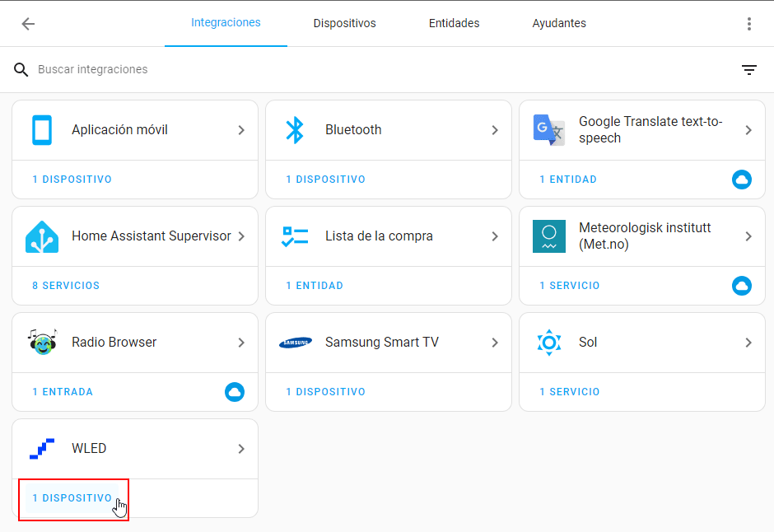Expand the Meteorologisk institutt chevron

(748, 236)
